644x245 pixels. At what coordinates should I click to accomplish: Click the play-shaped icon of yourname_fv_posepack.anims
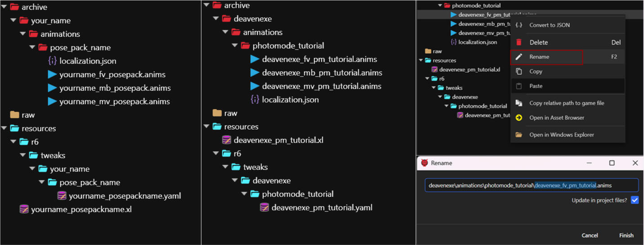(x=52, y=75)
